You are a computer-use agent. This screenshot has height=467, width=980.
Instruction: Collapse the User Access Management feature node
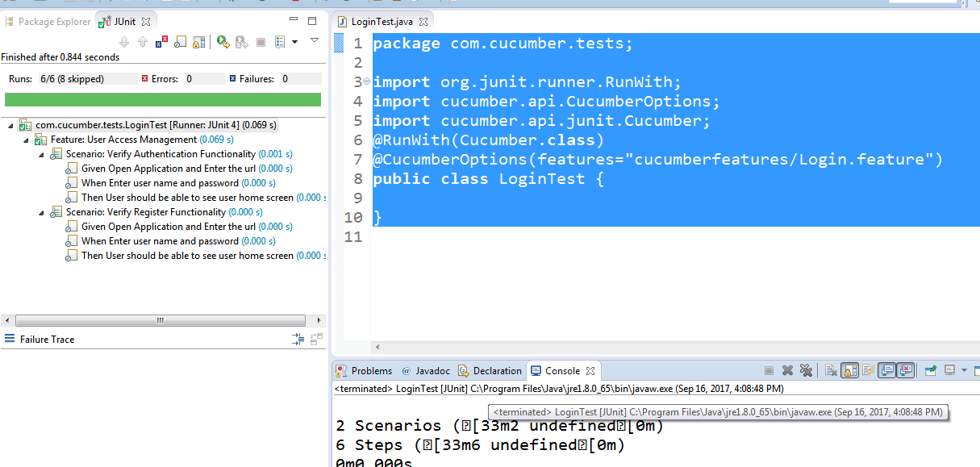click(27, 139)
